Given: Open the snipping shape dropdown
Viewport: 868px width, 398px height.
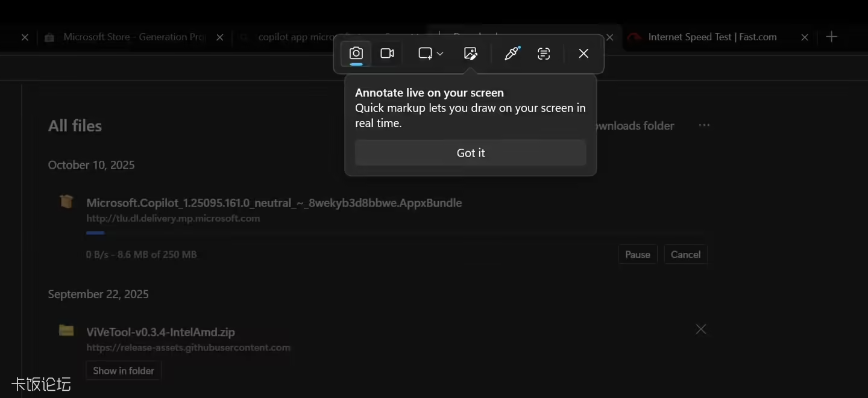Looking at the screenshot, I should point(430,54).
